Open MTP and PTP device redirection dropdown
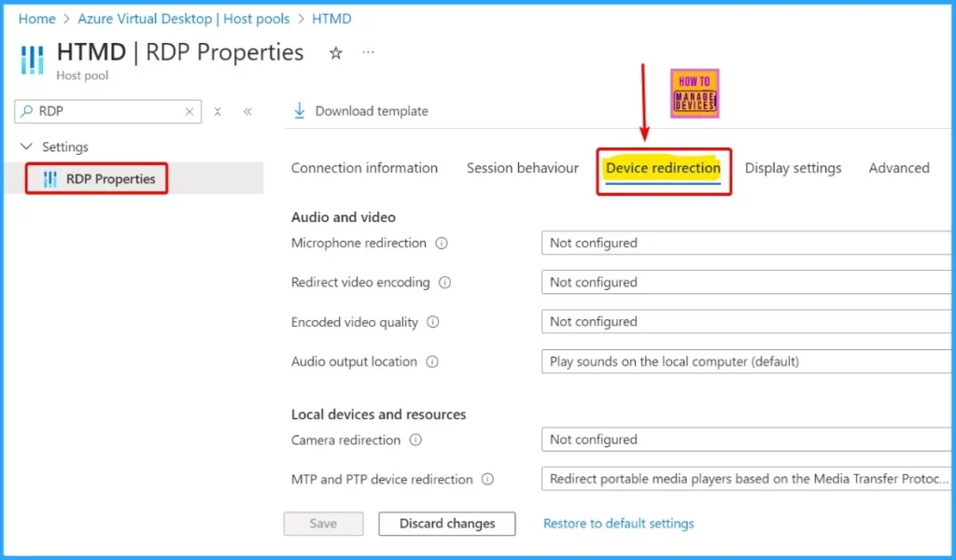The height and width of the screenshot is (560, 956). pyautogui.click(x=748, y=479)
